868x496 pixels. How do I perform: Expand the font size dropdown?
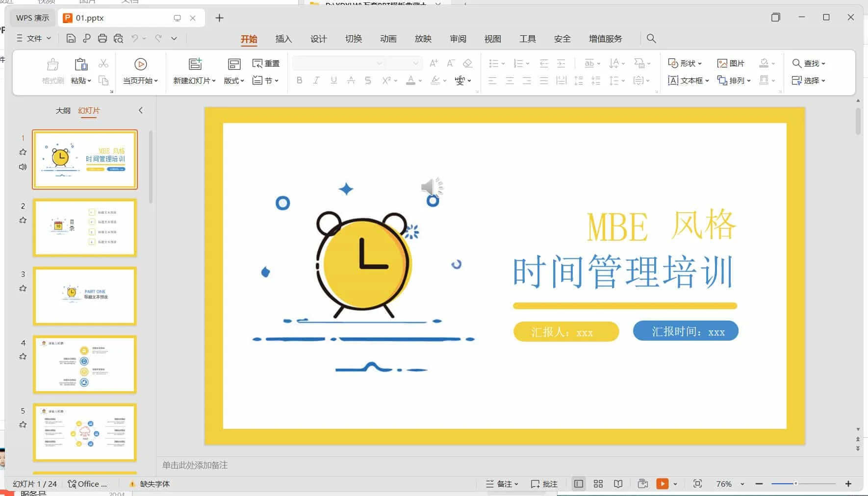(x=416, y=63)
